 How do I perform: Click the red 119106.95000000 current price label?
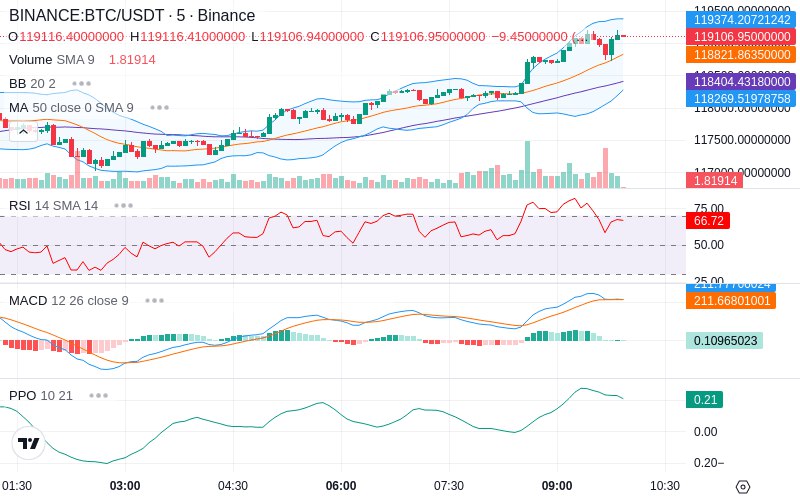tap(741, 37)
